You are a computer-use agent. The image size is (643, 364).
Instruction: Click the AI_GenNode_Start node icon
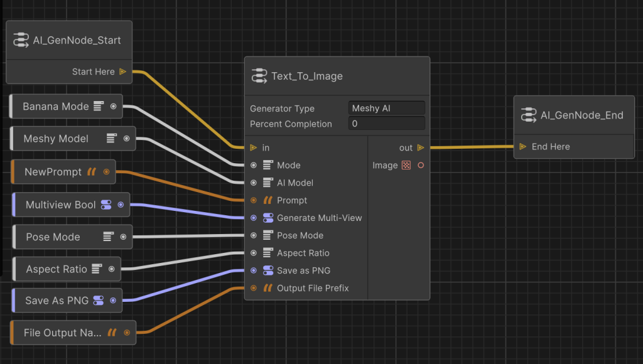tap(21, 40)
